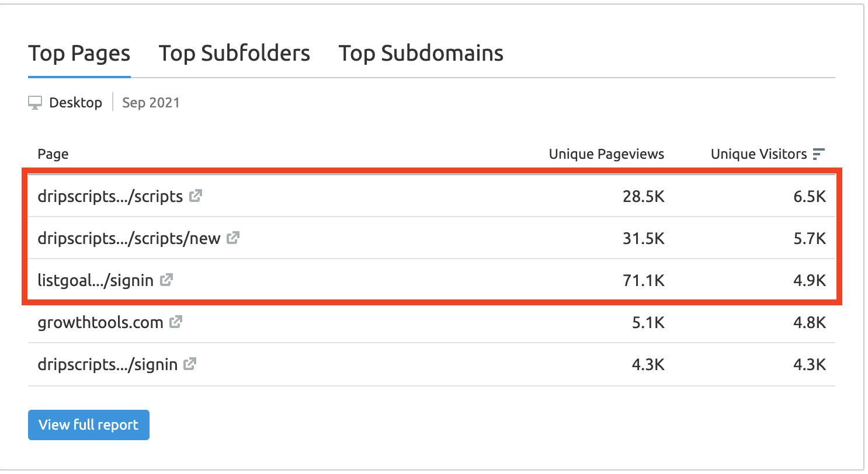868x474 pixels.
Task: Open external link icon for dripscripts /scripts/new
Action: (233, 238)
